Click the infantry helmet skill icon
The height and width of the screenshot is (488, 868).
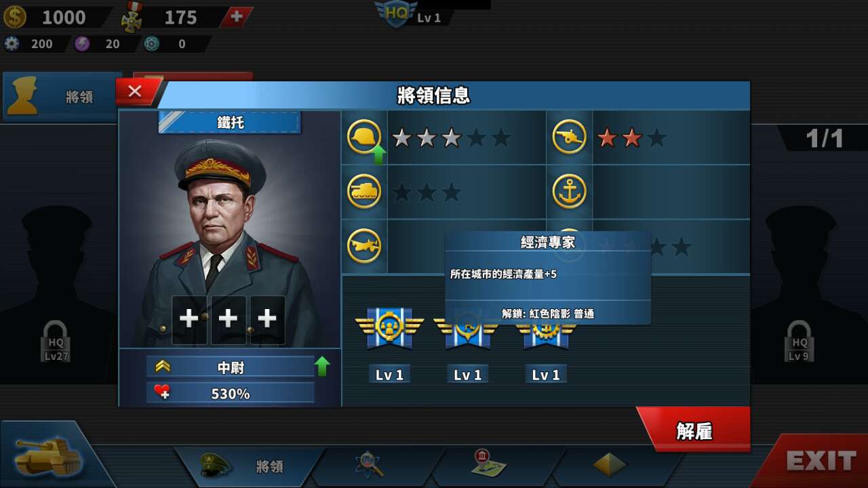(x=364, y=138)
